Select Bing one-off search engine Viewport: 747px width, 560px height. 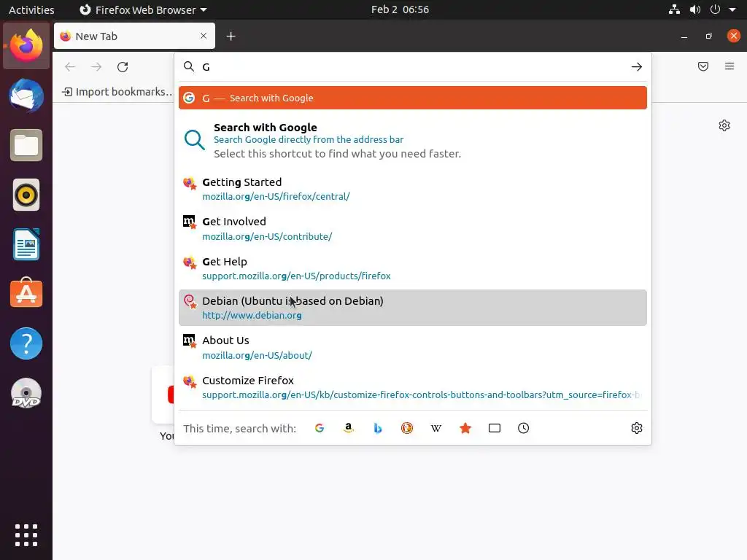(x=378, y=428)
